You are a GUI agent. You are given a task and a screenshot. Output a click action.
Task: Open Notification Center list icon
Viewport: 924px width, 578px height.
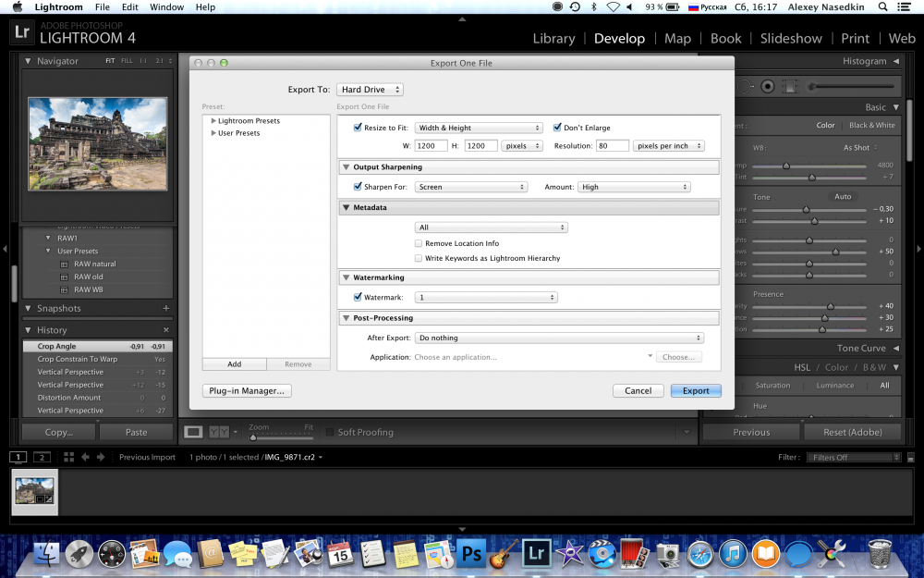point(904,7)
